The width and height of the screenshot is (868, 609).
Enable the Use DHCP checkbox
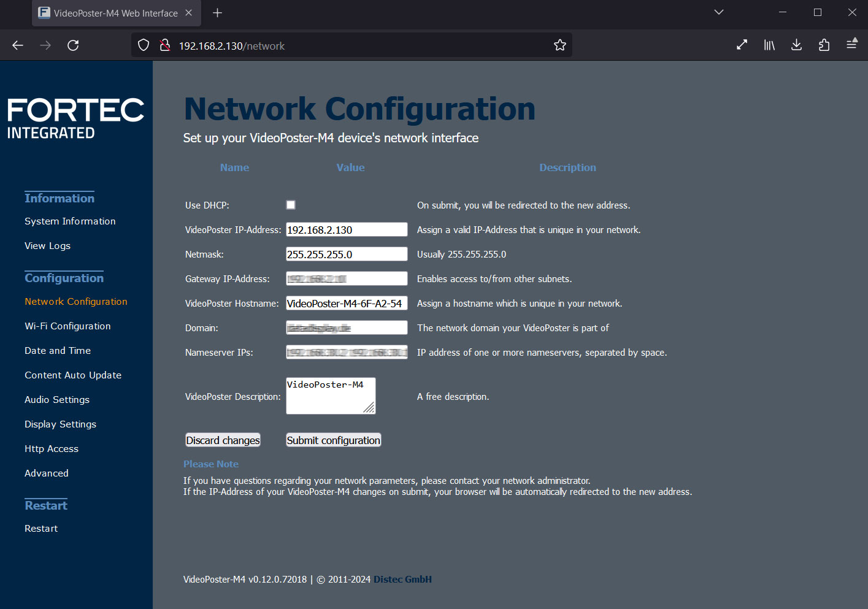pos(291,205)
